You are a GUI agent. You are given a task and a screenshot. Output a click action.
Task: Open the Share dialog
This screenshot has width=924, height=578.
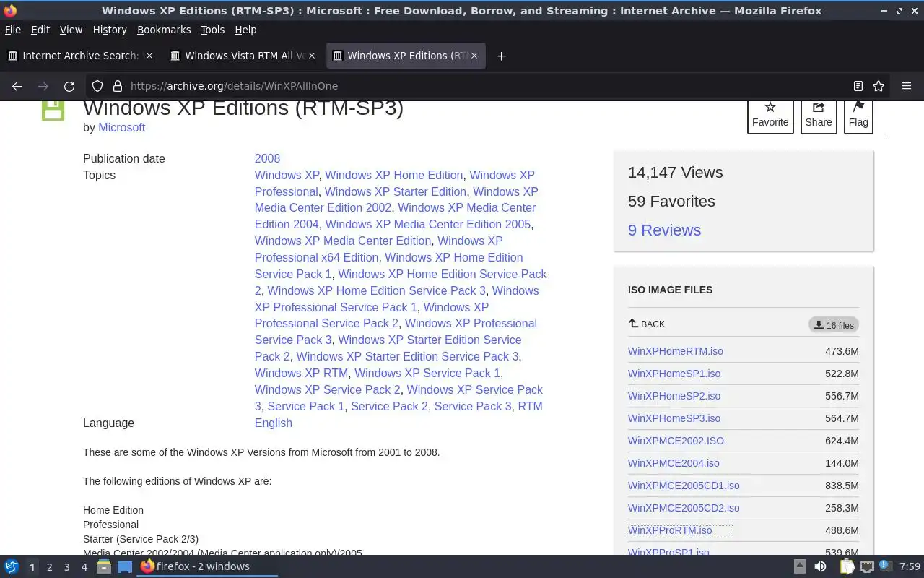(x=819, y=116)
